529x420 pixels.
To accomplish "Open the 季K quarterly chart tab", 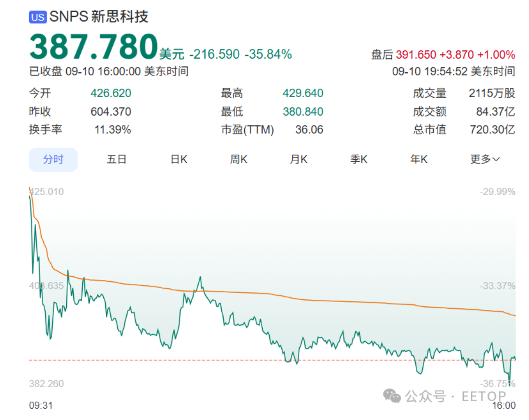I will point(359,160).
